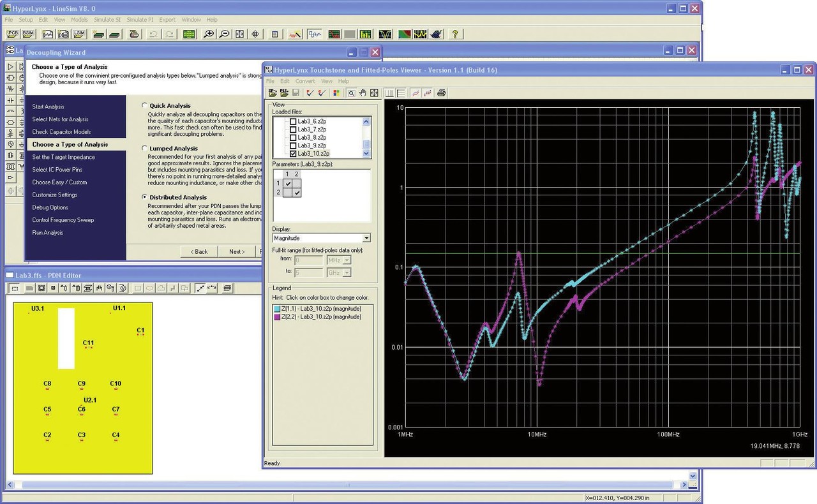Open the print icon in the Touchstone viewer

[x=441, y=93]
